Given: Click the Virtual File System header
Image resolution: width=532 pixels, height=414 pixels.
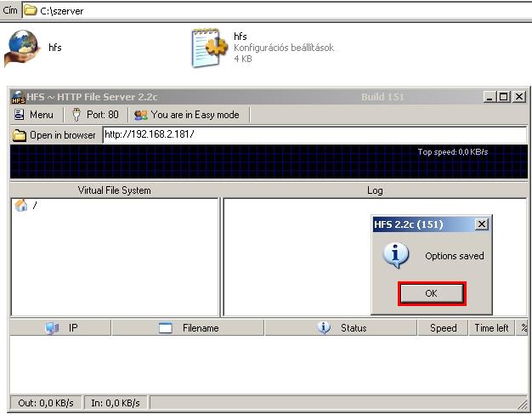Looking at the screenshot, I should [x=115, y=190].
